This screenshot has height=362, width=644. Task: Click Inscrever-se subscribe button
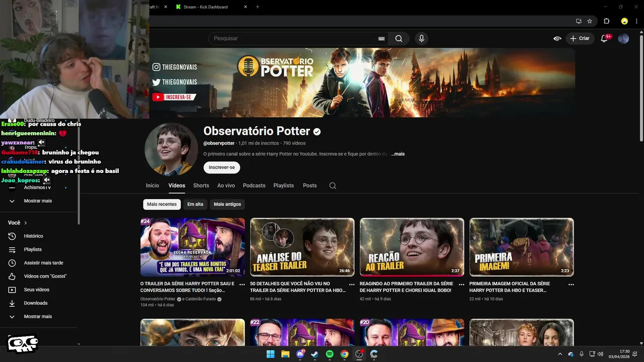coord(222,167)
